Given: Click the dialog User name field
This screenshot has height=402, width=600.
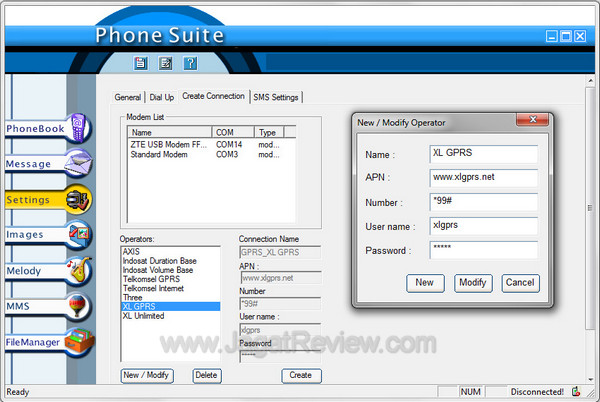Looking at the screenshot, I should click(x=484, y=226).
